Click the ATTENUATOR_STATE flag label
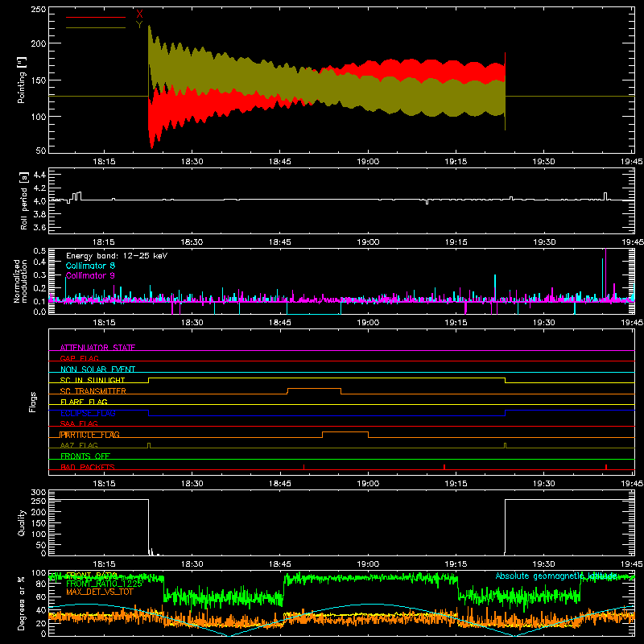Image resolution: width=644 pixels, height=644 pixels. (97, 348)
